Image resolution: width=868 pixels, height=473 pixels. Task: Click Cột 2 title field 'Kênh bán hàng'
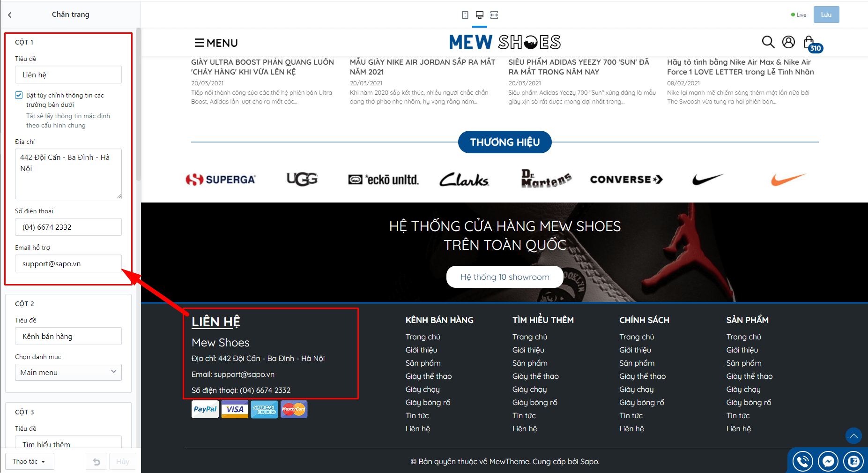(68, 336)
